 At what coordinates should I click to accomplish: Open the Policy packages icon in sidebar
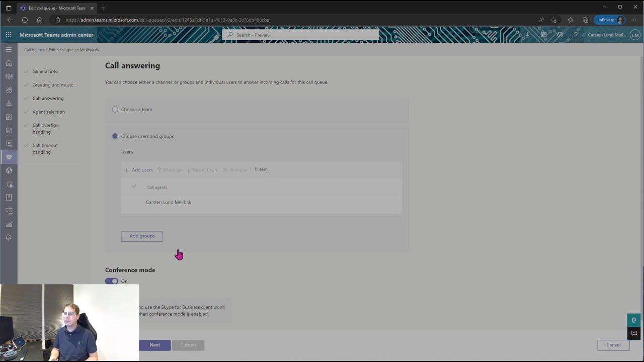pos(9,198)
